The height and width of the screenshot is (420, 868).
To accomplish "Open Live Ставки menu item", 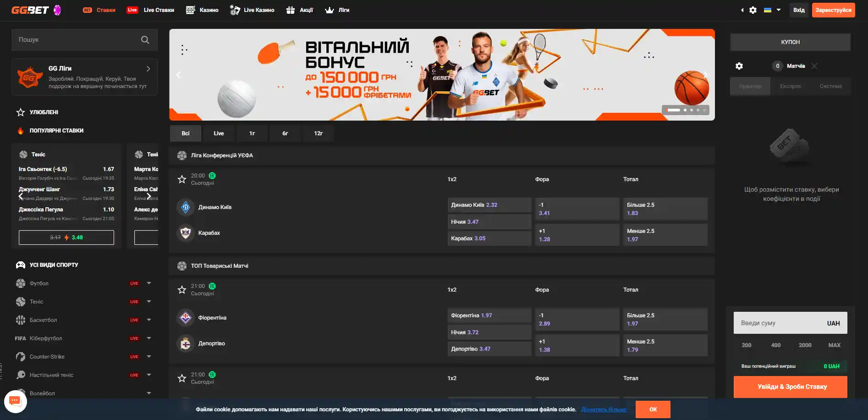I will [150, 10].
